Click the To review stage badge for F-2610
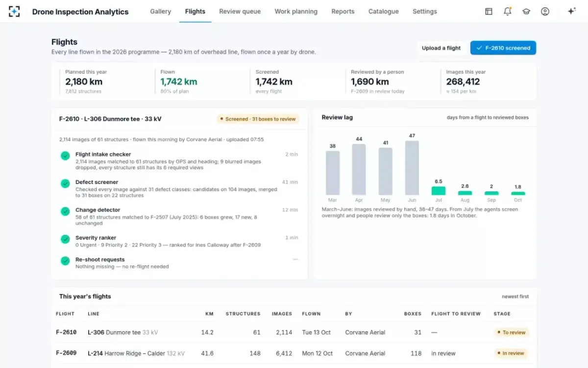Viewport: 588px width, 368px height. pos(511,332)
